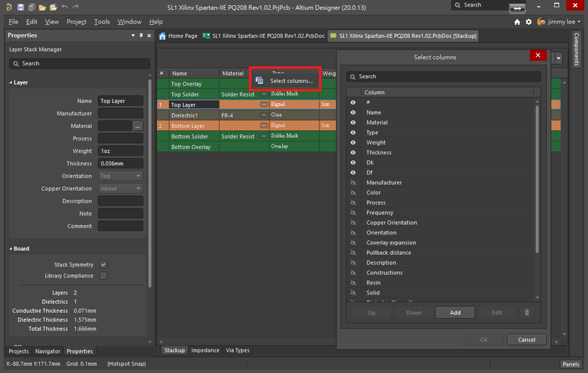This screenshot has width=588, height=373.
Task: Click the material browse ellipsis button
Action: 137,126
